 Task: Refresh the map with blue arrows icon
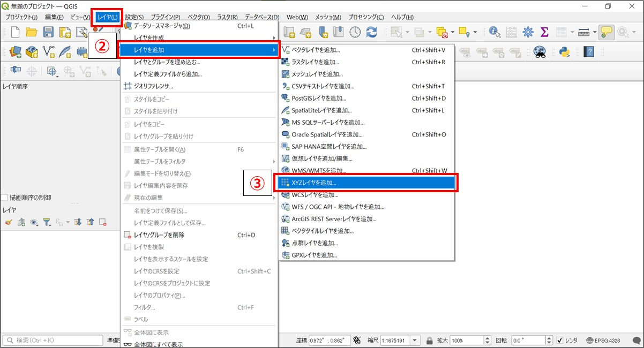point(371,32)
